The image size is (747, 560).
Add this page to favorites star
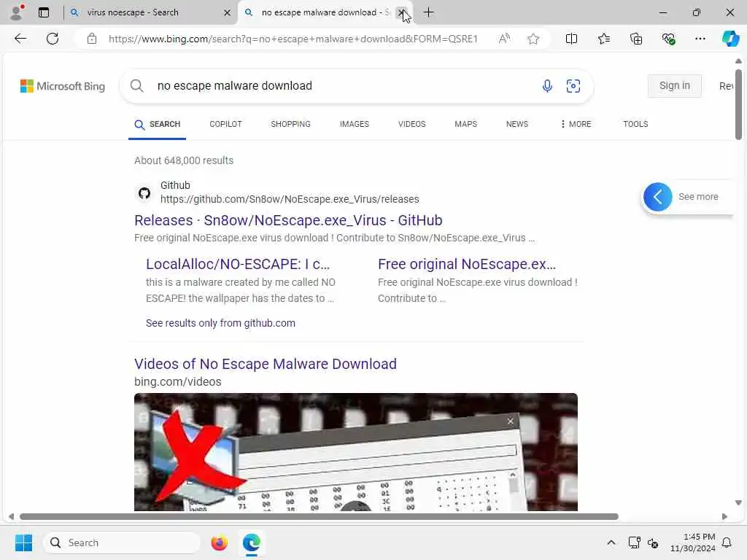click(x=533, y=39)
